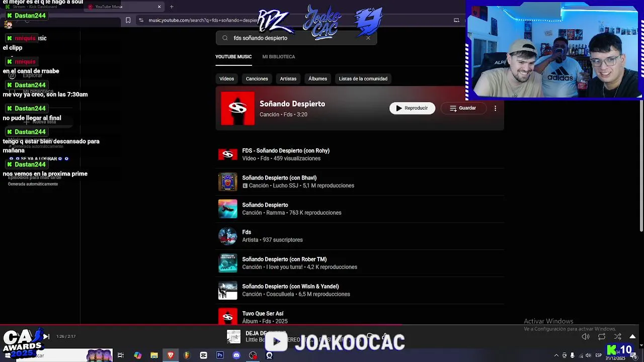Open 'Soñando Despierto (con Rober TM)' title
This screenshot has height=362, width=644.
point(284,259)
